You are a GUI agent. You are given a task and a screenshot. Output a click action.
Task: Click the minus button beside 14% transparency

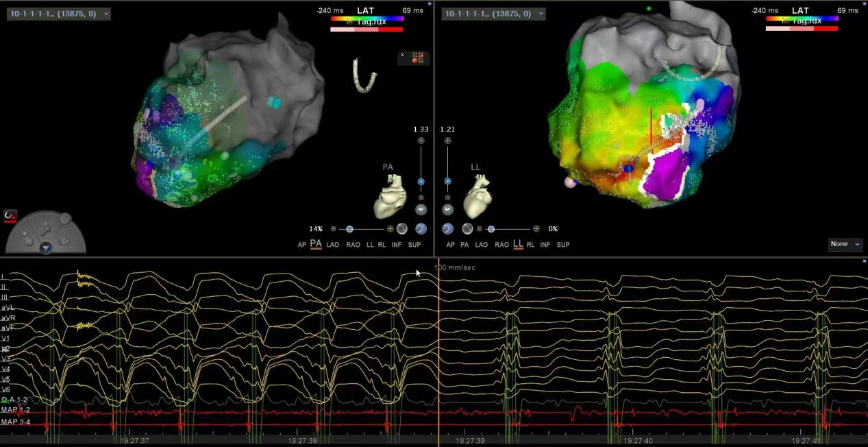pyautogui.click(x=334, y=229)
